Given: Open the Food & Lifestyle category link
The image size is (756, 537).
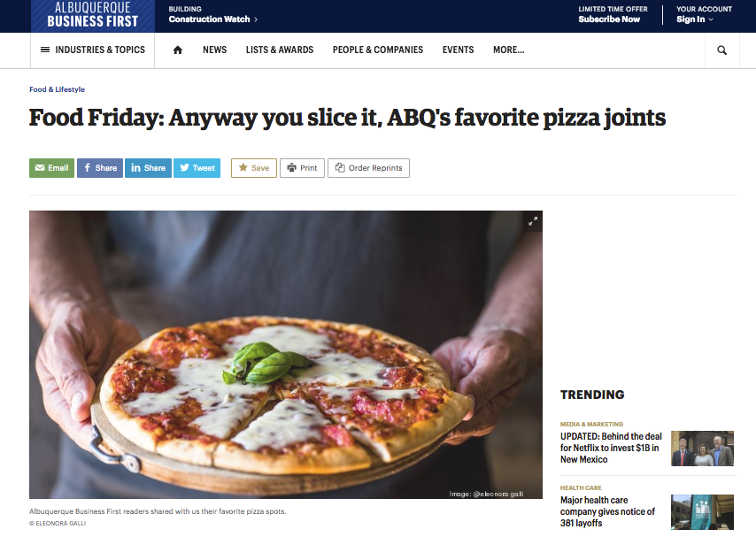Looking at the screenshot, I should (x=57, y=89).
